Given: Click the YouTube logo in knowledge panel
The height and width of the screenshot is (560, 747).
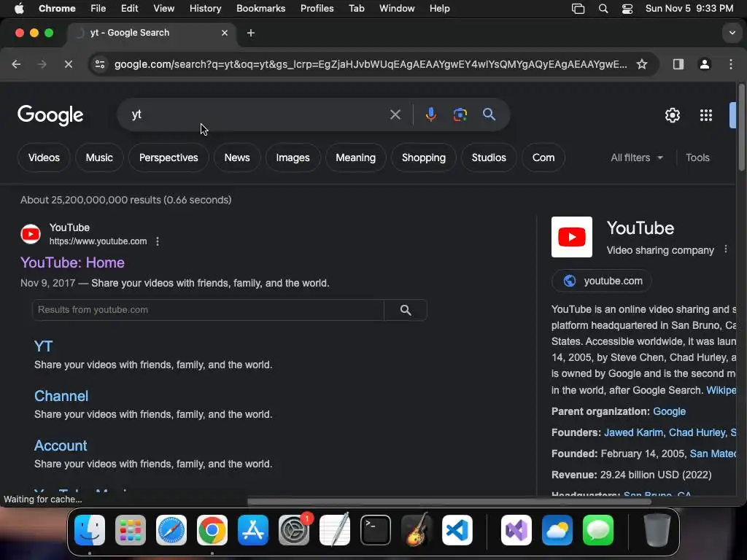Looking at the screenshot, I should (x=572, y=237).
